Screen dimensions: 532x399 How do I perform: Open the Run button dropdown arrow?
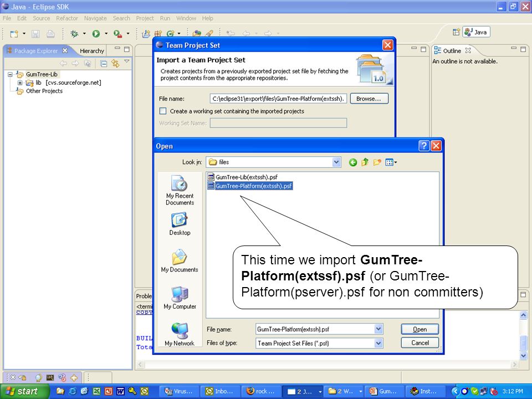coord(106,34)
